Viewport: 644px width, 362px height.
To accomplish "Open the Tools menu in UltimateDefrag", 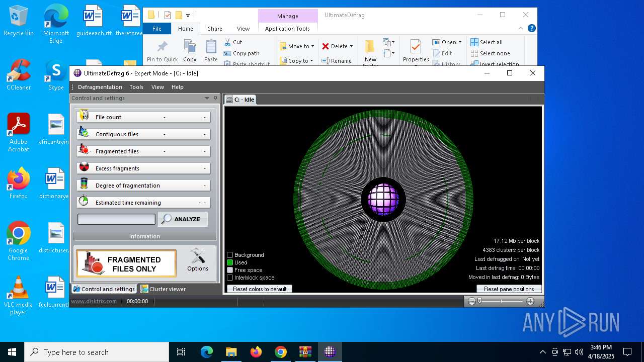I will [136, 87].
